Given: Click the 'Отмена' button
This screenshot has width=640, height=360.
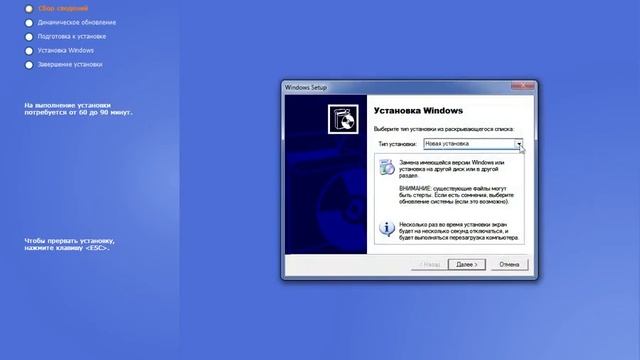Looking at the screenshot, I should click(509, 264).
